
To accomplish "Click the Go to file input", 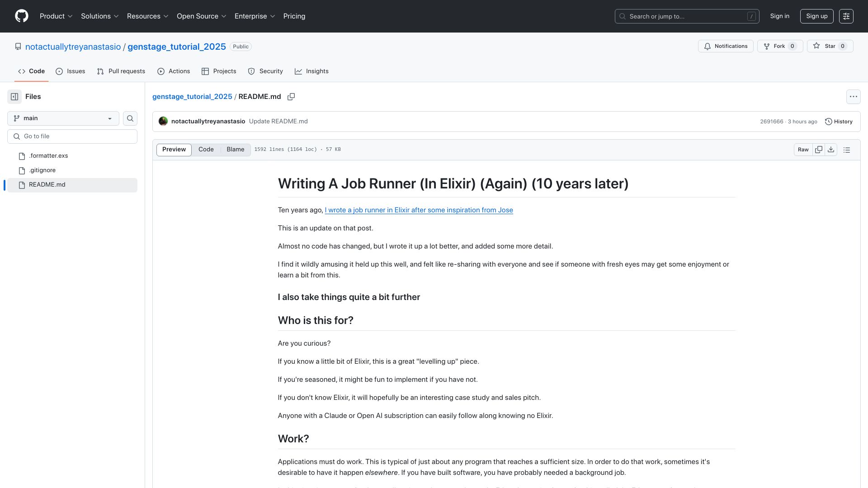I will tap(72, 136).
